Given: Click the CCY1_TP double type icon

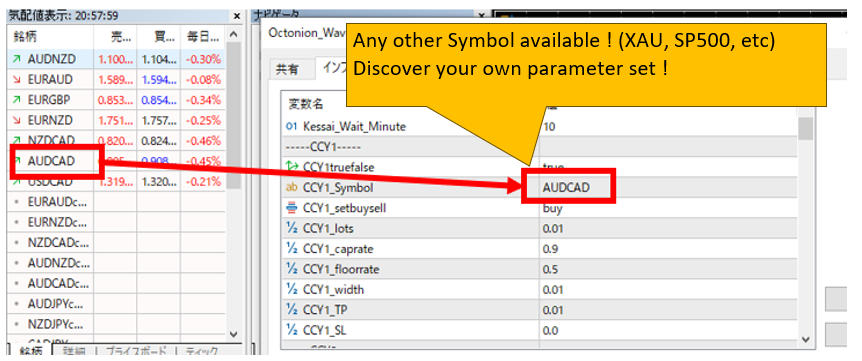Looking at the screenshot, I should (x=291, y=310).
